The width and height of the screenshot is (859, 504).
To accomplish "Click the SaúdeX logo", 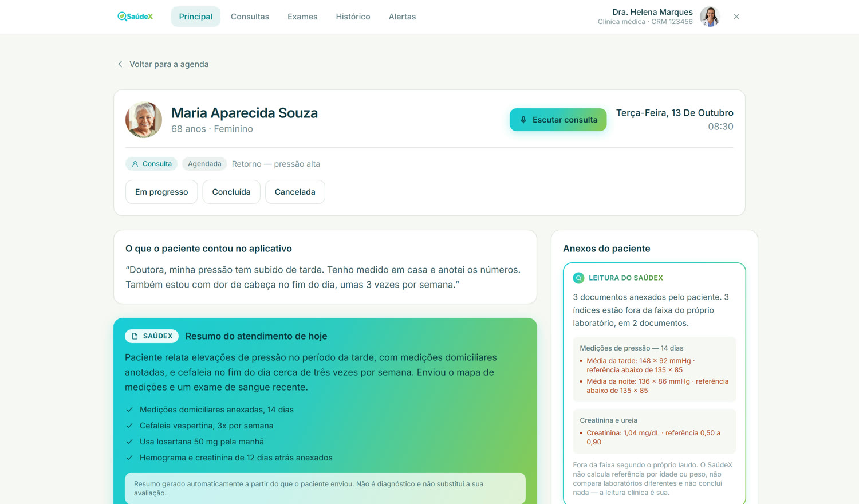I will coord(135,17).
